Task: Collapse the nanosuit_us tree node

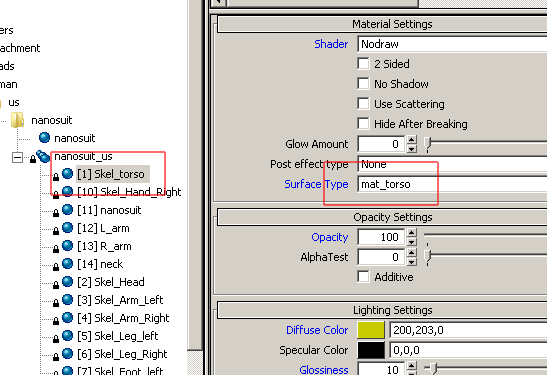Action: [x=17, y=157]
